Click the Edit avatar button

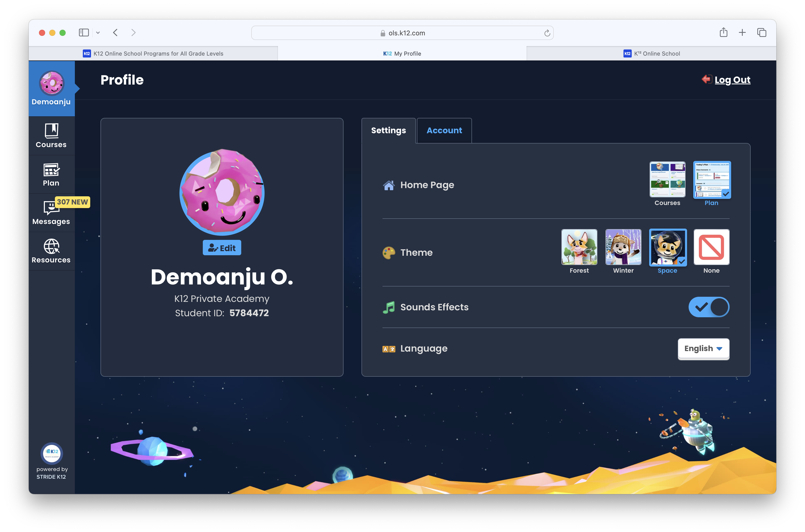(x=222, y=248)
